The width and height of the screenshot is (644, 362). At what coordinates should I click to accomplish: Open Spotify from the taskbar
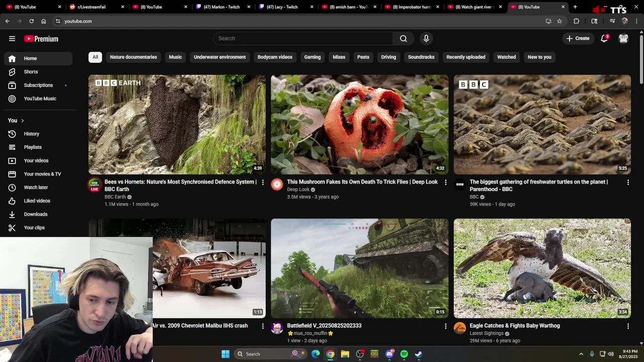tap(404, 354)
